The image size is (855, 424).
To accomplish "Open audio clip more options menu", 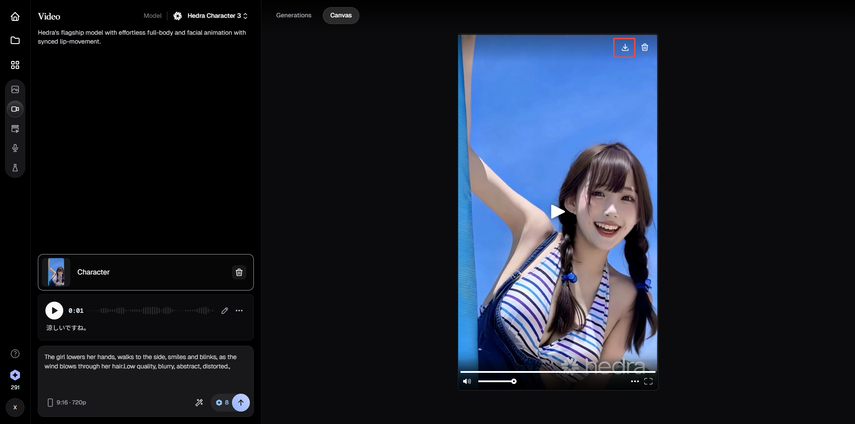I will (x=239, y=311).
